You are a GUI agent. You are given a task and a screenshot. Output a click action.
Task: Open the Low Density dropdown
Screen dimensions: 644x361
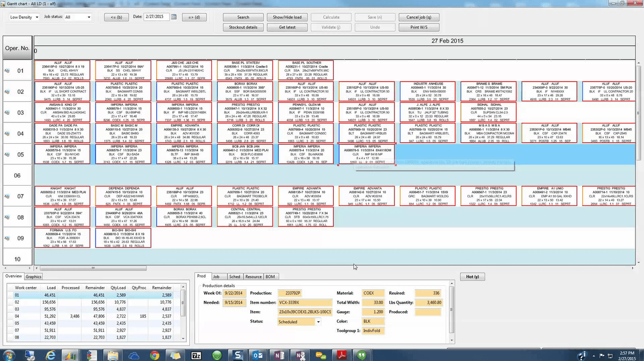coord(23,17)
